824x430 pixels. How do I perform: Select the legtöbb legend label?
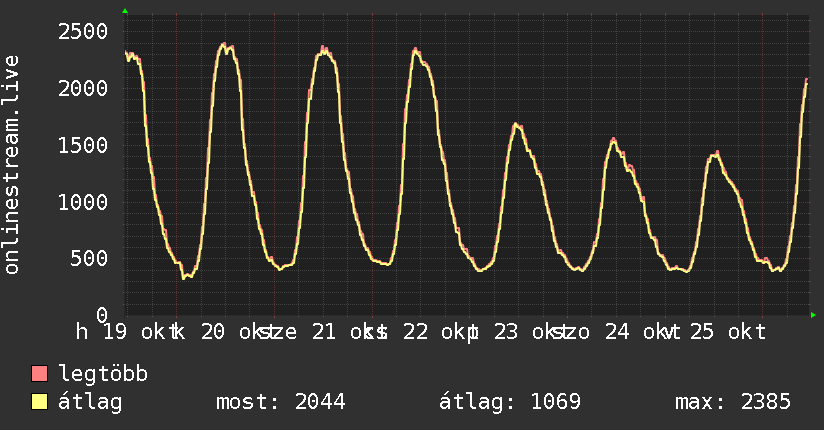103,374
